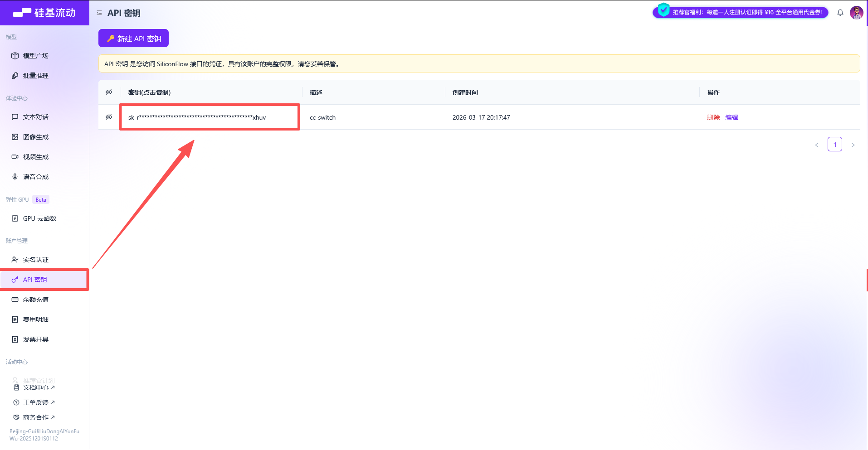This screenshot has width=868, height=450.
Task: Click the yellow API key warning notice
Action: (479, 63)
